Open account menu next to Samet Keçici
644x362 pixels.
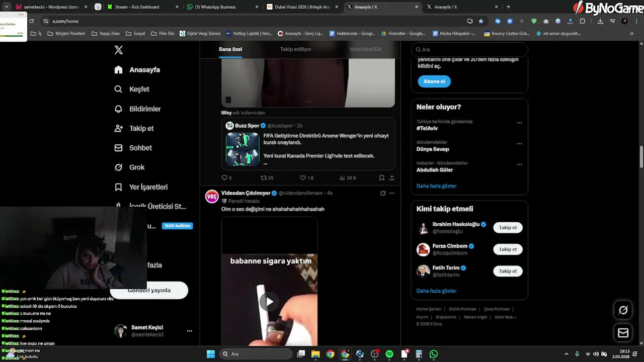[x=190, y=331]
